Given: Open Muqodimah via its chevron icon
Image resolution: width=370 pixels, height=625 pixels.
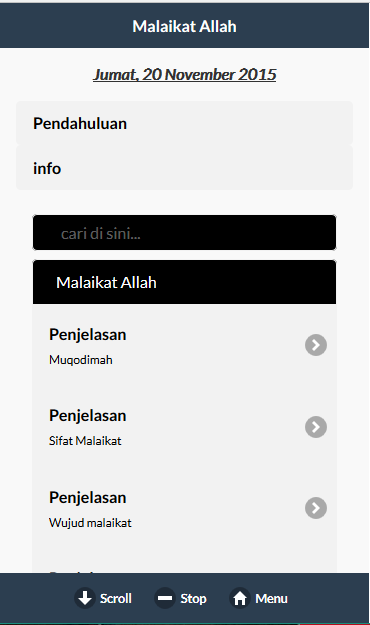Looking at the screenshot, I should [316, 345].
